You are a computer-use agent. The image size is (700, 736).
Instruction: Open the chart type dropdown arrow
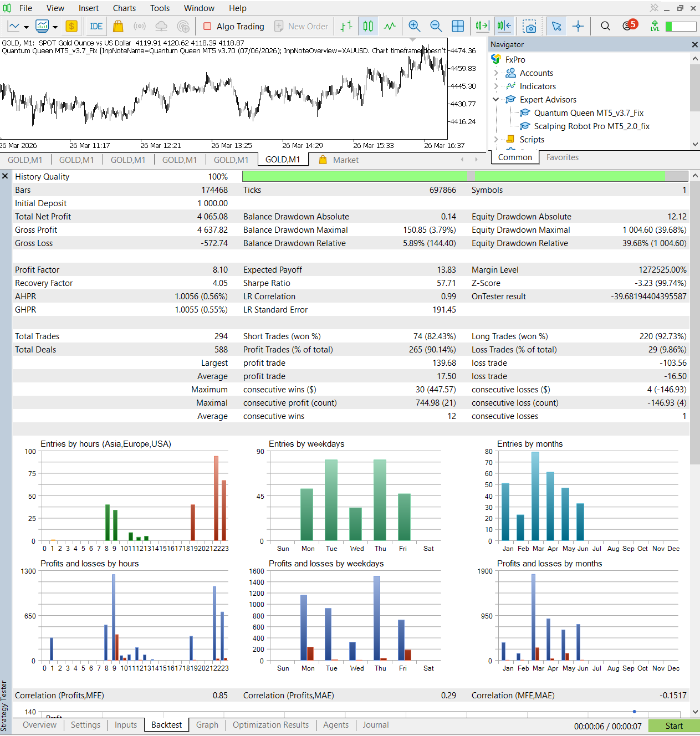(x=25, y=27)
